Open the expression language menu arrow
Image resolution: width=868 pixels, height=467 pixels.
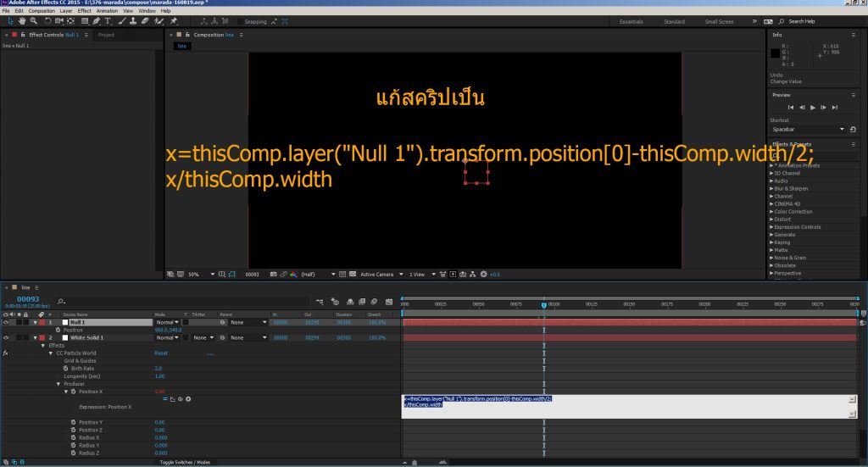(x=188, y=398)
